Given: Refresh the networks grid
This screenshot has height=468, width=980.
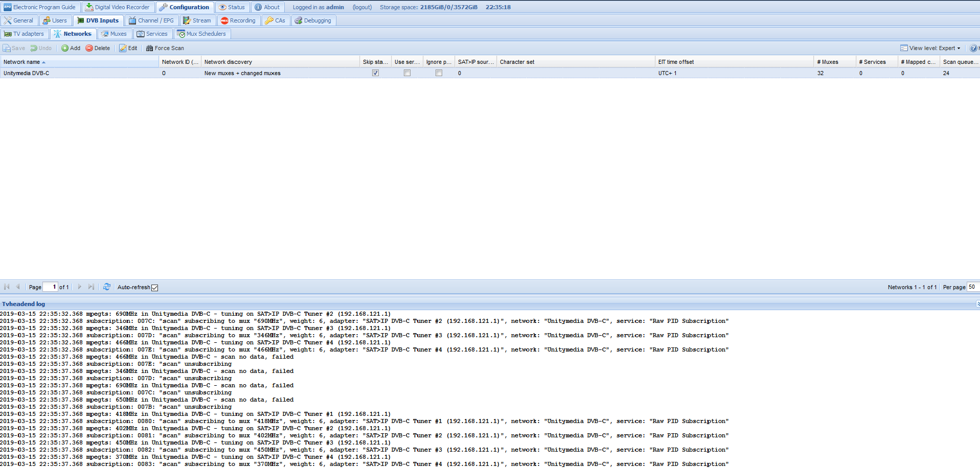Looking at the screenshot, I should pos(107,287).
